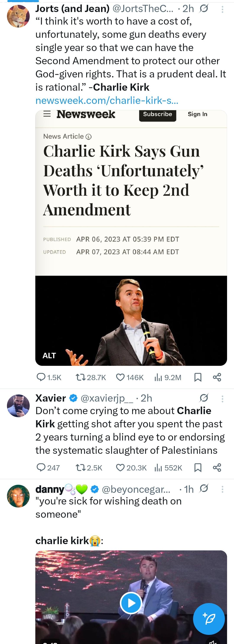Reply to Xavier's tweet
The image size is (234, 644).
click(41, 467)
